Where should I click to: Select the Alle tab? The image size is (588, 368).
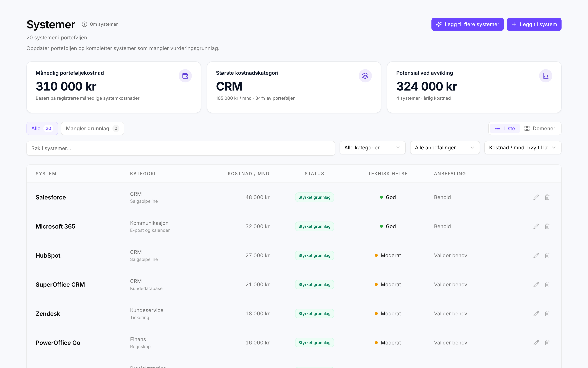point(42,128)
